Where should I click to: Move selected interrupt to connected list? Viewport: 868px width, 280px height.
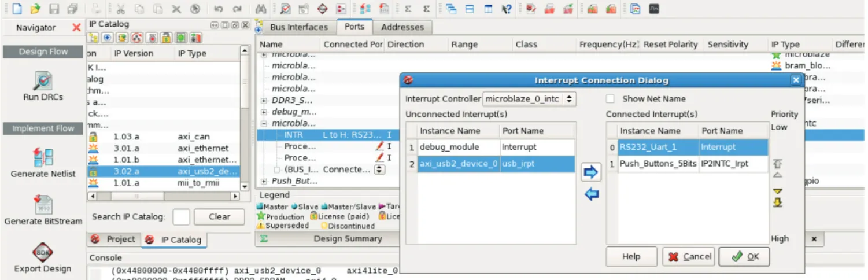(591, 172)
